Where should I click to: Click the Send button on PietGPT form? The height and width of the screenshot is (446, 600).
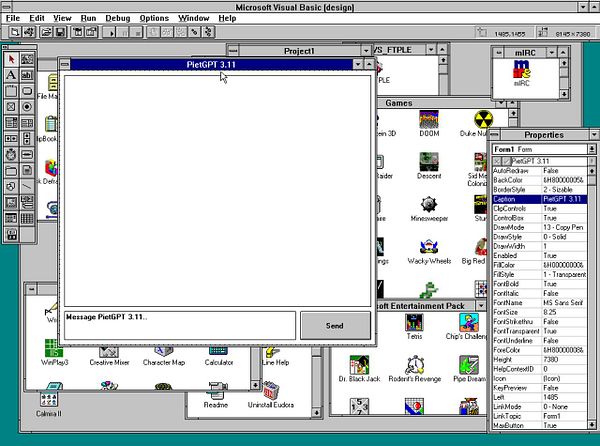[335, 326]
